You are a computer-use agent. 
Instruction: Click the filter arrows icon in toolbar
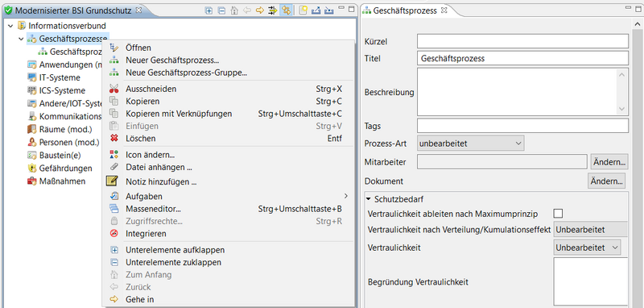tap(272, 10)
